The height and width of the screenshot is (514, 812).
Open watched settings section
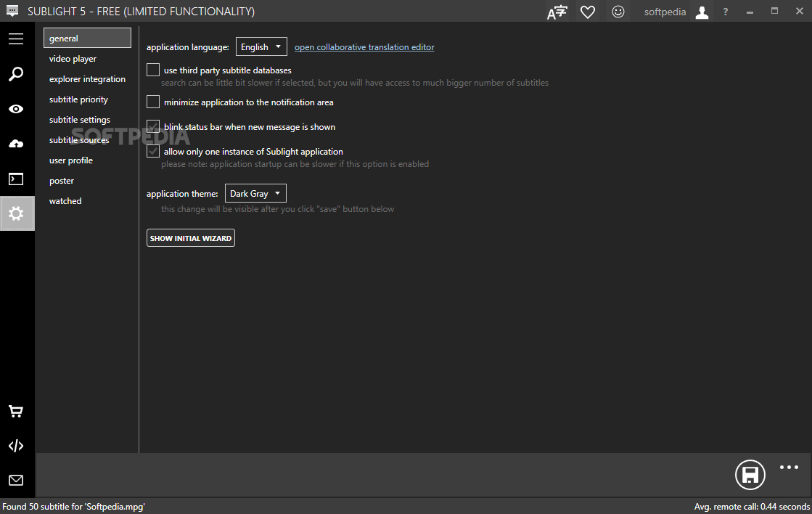pos(65,201)
